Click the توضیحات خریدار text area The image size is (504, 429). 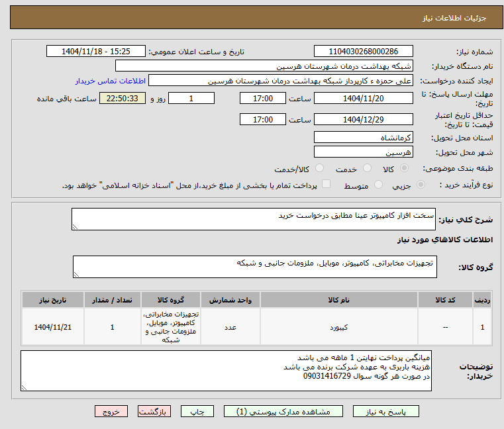226,371
